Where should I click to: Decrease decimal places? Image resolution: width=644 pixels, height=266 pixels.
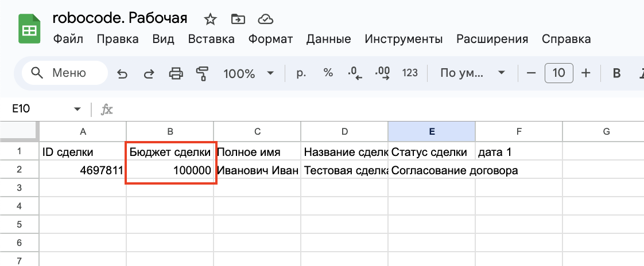pyautogui.click(x=355, y=73)
